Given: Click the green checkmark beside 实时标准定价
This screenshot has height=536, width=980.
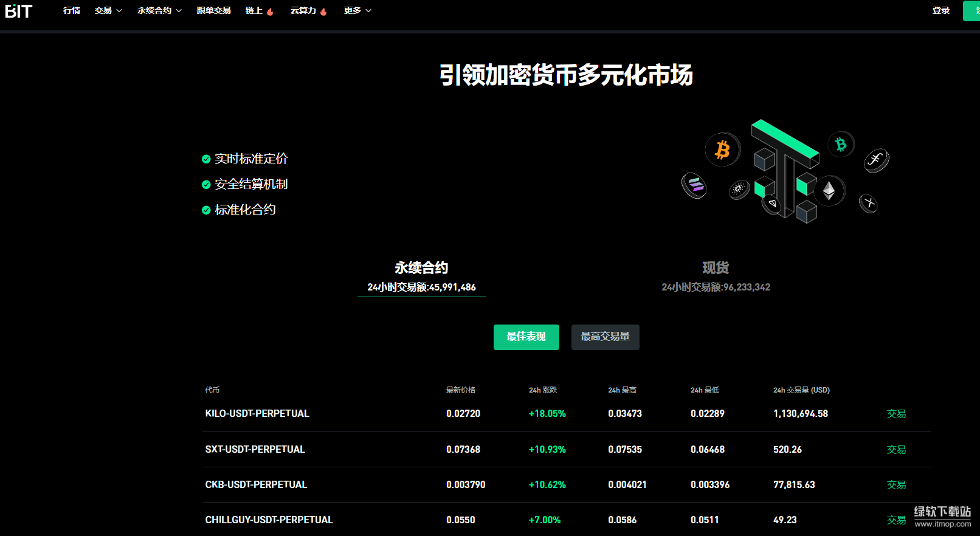Looking at the screenshot, I should [x=206, y=159].
